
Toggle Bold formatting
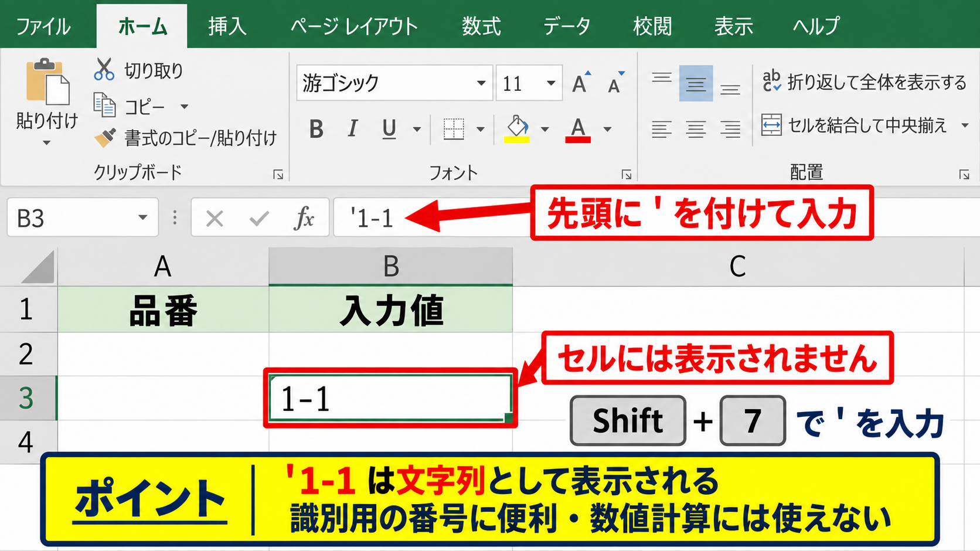(x=317, y=129)
